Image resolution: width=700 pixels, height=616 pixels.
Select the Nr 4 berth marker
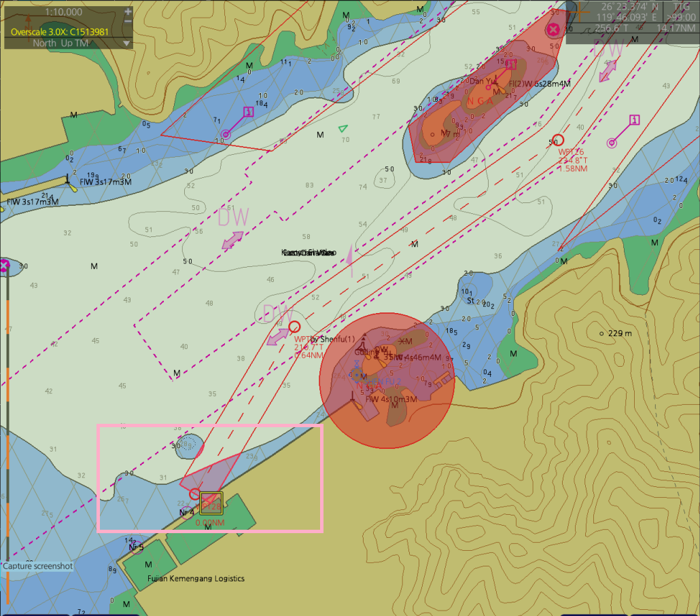tap(187, 512)
